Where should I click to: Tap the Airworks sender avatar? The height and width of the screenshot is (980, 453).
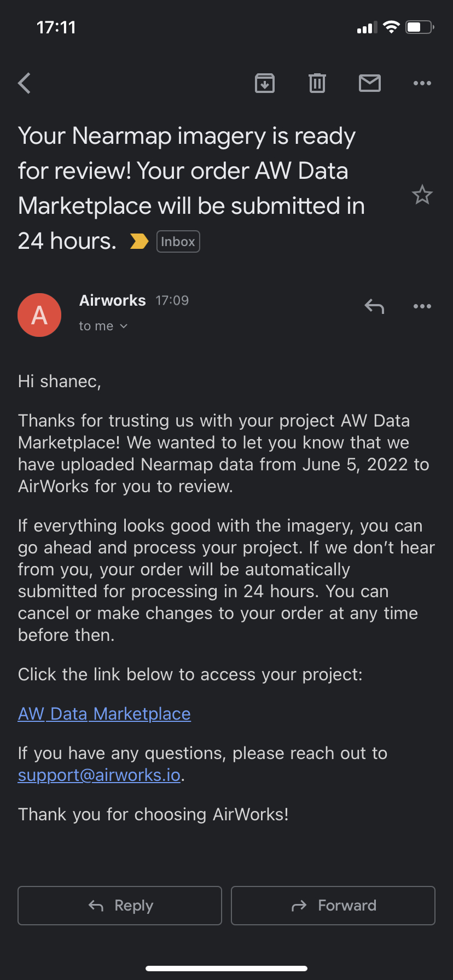point(39,315)
